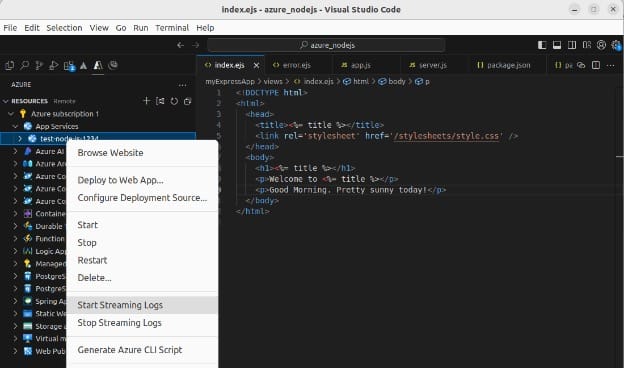Screen dimensions: 624x368
Task: Expand the Function tree node
Action: pos(15,238)
